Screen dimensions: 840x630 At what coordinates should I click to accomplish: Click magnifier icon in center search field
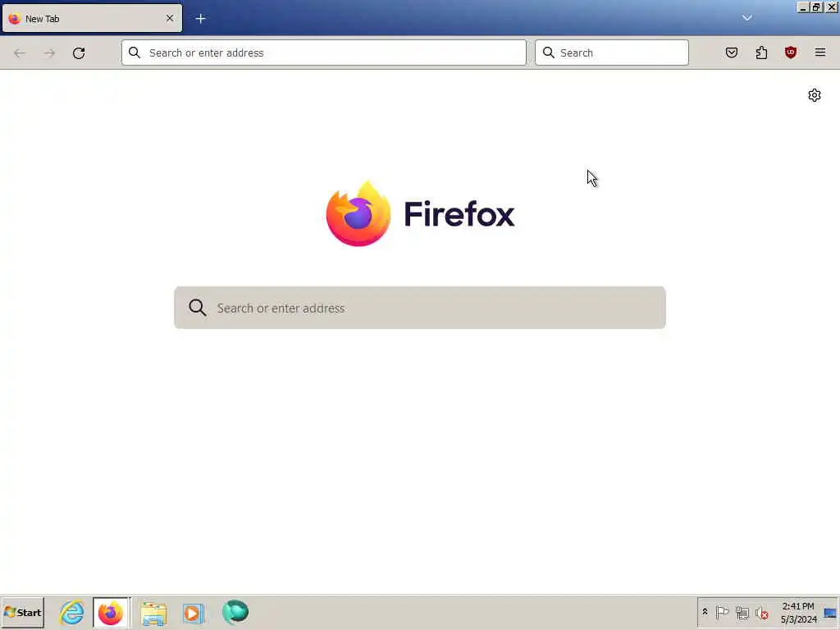point(197,308)
